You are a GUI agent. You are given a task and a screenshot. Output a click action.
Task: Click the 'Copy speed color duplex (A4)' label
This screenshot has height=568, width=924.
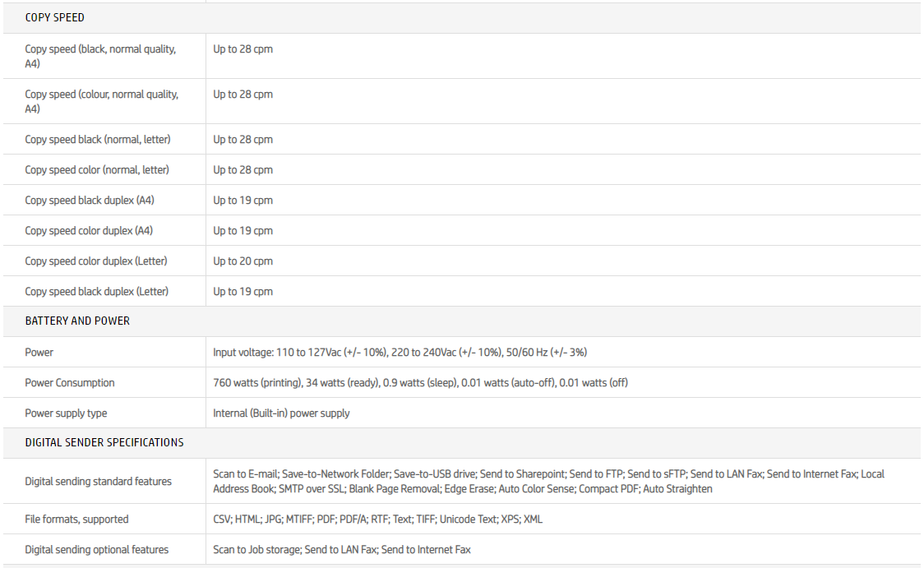(x=89, y=230)
